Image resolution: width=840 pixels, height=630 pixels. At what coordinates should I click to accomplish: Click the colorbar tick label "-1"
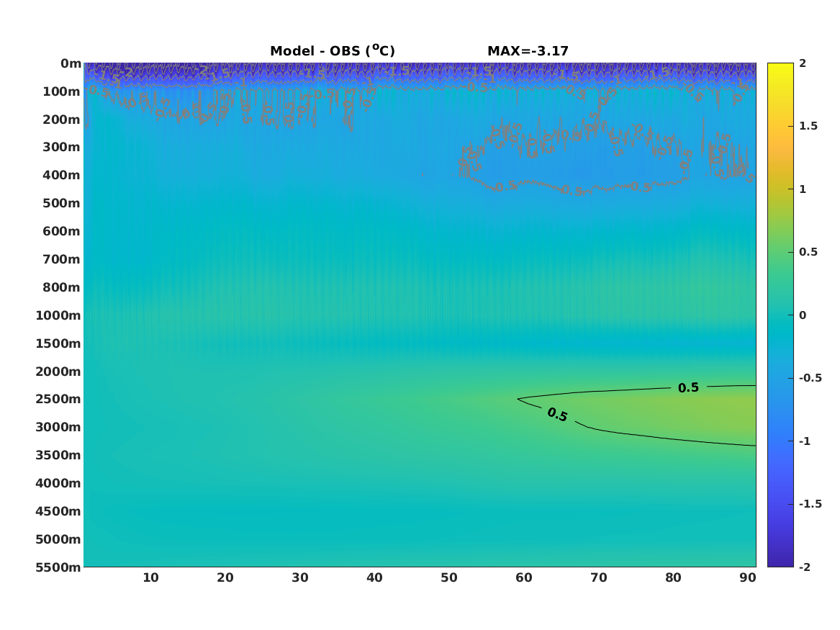[805, 441]
